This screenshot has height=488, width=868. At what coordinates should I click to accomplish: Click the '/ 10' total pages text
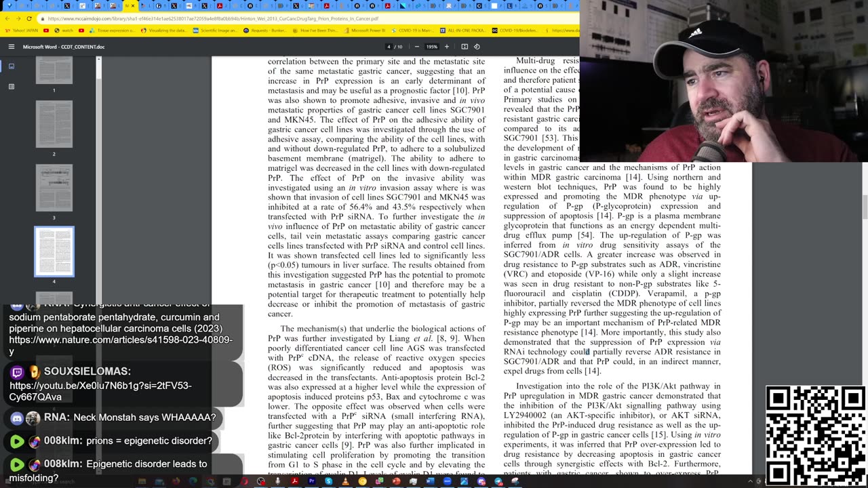pyautogui.click(x=399, y=47)
